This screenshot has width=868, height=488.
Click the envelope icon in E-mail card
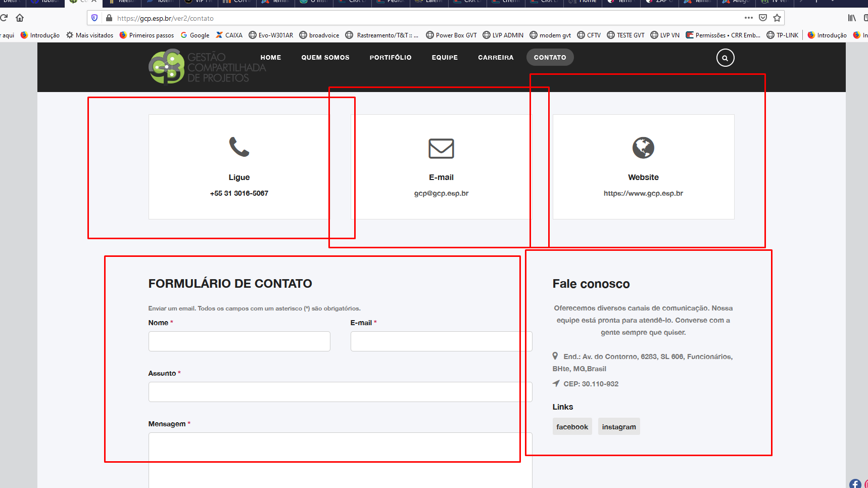click(441, 148)
